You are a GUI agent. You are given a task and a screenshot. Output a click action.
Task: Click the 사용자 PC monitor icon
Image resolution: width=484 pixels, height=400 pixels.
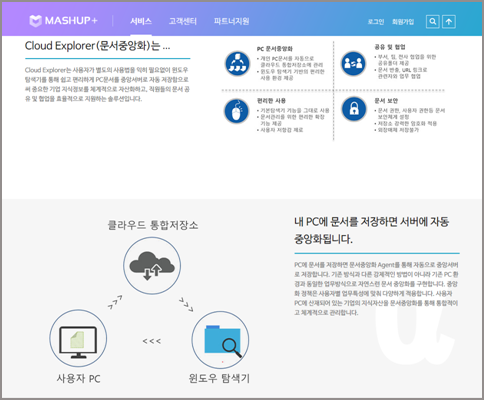pyautogui.click(x=78, y=339)
